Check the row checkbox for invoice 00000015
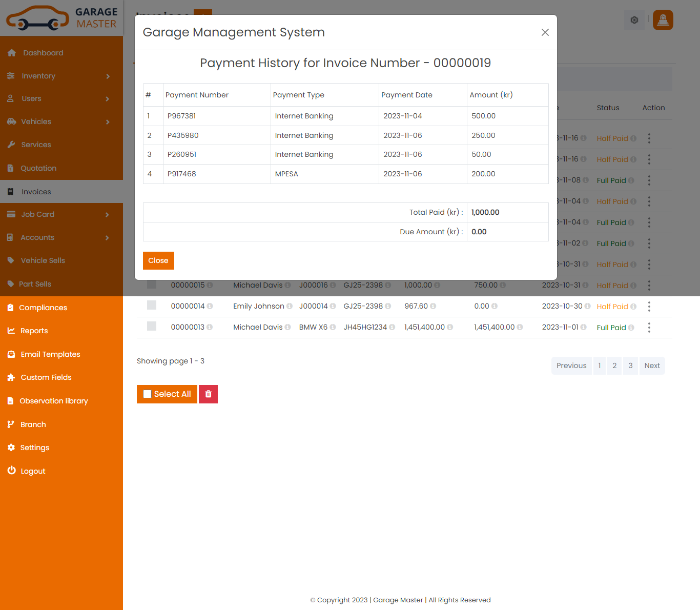 coord(152,283)
